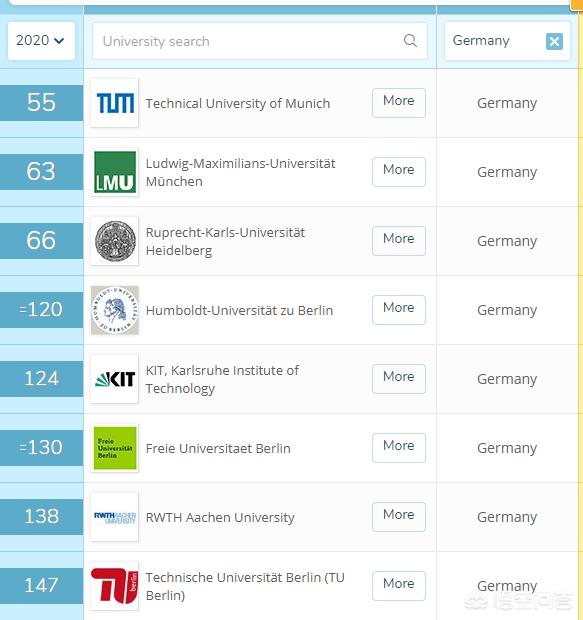Clear the Germany country filter
This screenshot has height=620, width=583.
554,41
